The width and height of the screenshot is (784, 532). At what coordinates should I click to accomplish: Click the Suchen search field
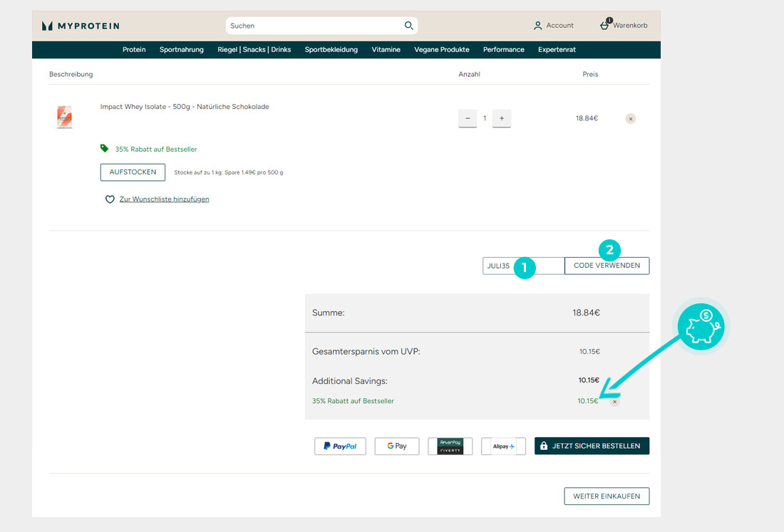click(321, 26)
